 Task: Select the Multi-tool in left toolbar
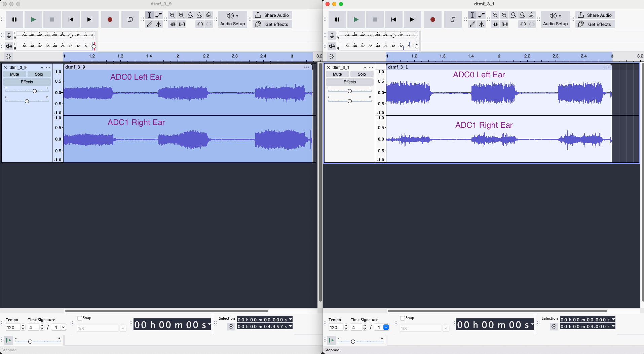click(x=159, y=24)
